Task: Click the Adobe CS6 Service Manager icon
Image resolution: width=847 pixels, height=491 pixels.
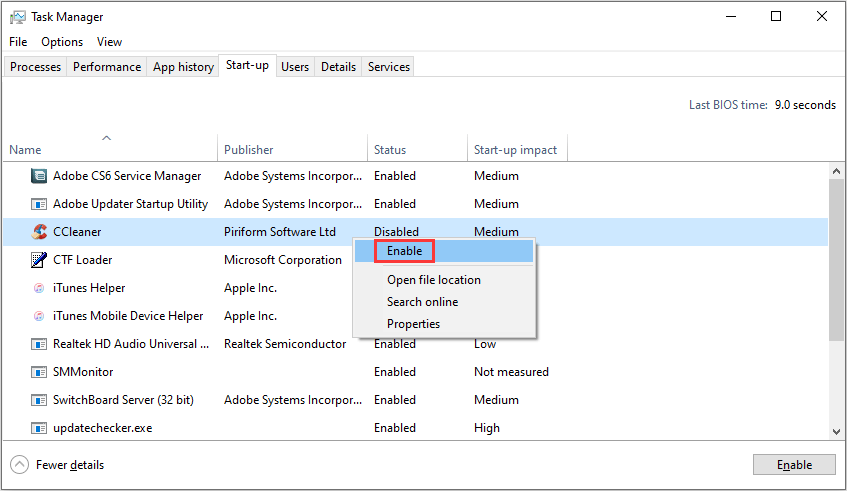Action: tap(39, 176)
